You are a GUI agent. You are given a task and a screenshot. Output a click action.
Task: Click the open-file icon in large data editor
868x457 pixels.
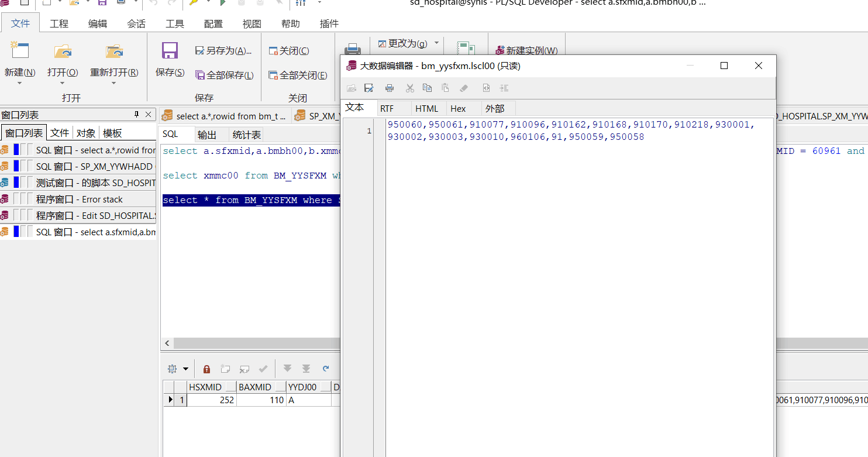click(352, 88)
